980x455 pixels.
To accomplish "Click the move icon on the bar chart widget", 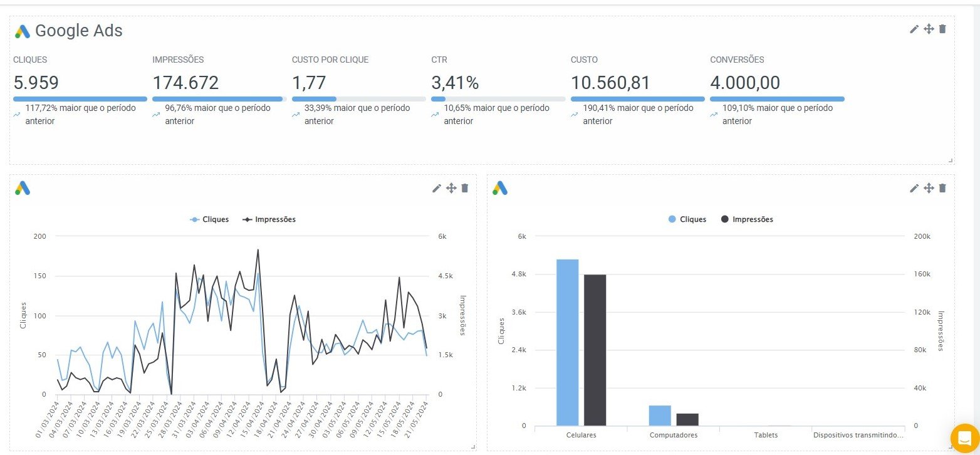I will pos(929,188).
